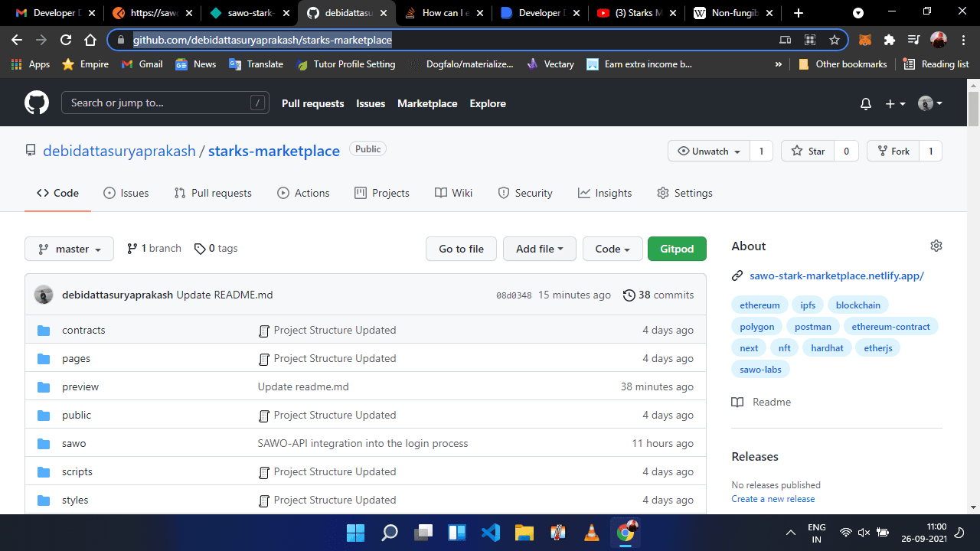Open File Explorer from taskbar

(524, 533)
